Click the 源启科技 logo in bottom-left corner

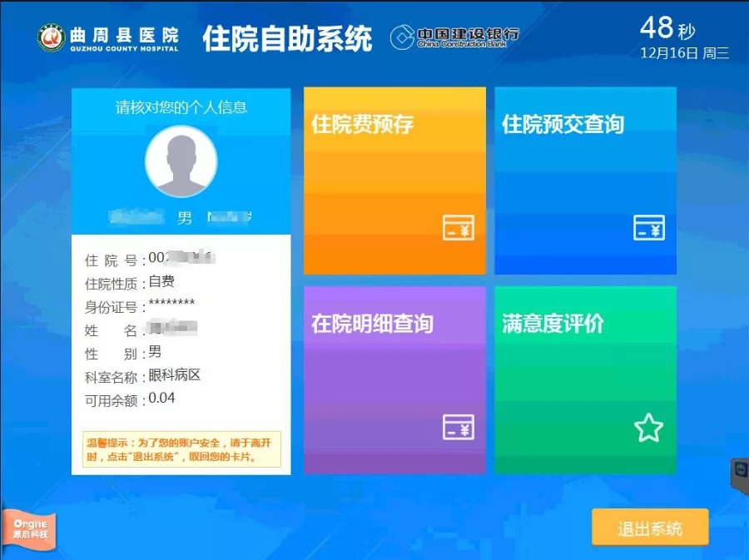pos(30,528)
